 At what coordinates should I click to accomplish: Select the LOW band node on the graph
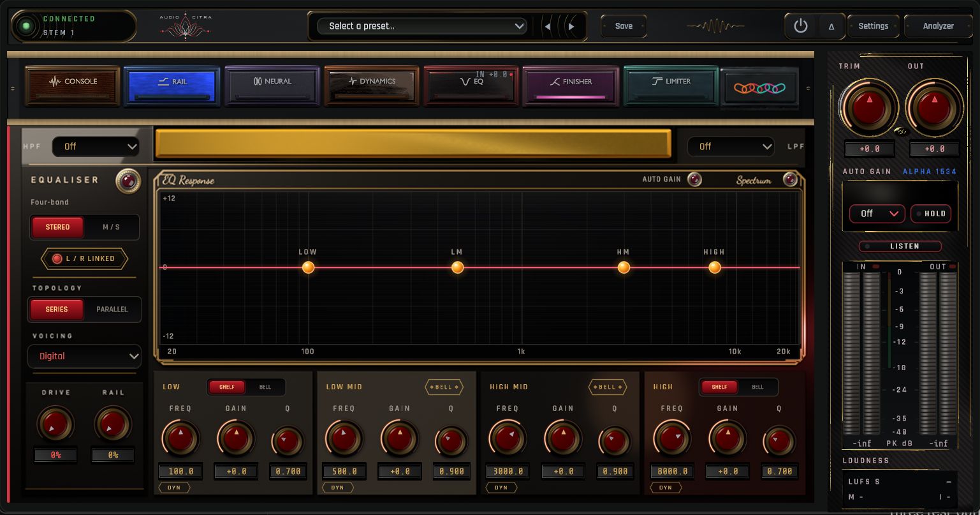(x=308, y=267)
